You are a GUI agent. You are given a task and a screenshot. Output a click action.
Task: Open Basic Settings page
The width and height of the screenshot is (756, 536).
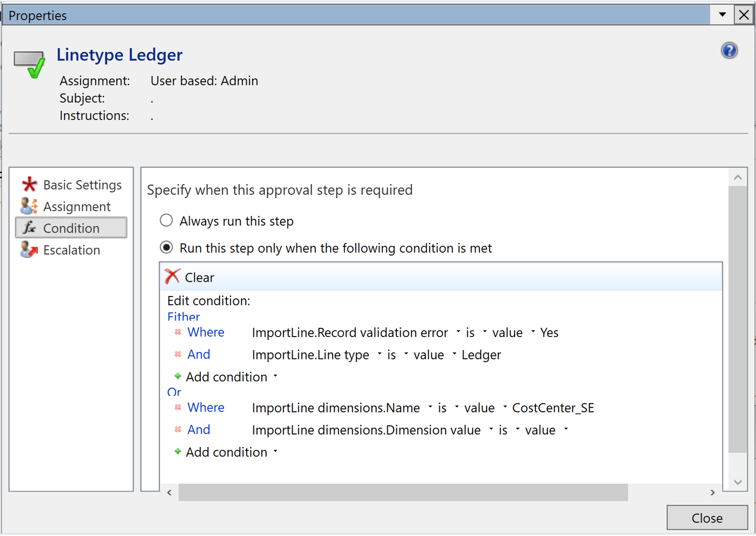71,185
